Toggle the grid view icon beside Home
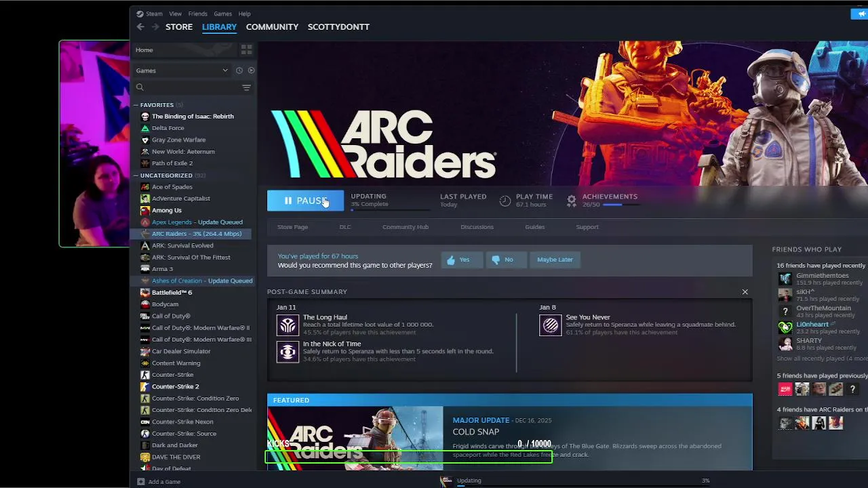Image resolution: width=868 pixels, height=488 pixels. tap(246, 49)
